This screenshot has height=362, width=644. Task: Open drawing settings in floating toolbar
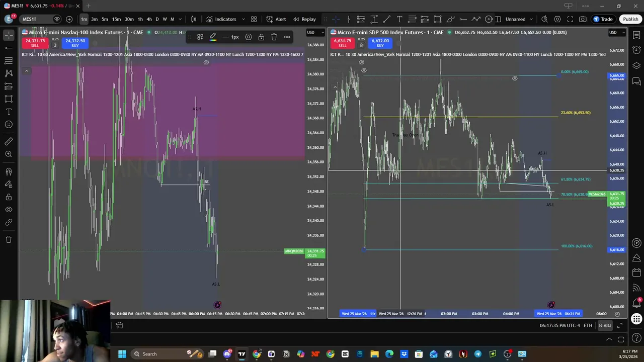[x=249, y=37]
